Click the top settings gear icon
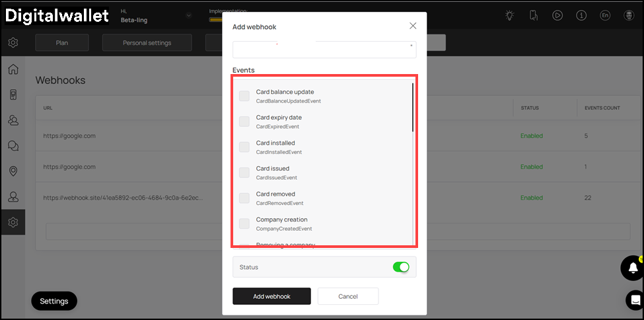 [13, 42]
